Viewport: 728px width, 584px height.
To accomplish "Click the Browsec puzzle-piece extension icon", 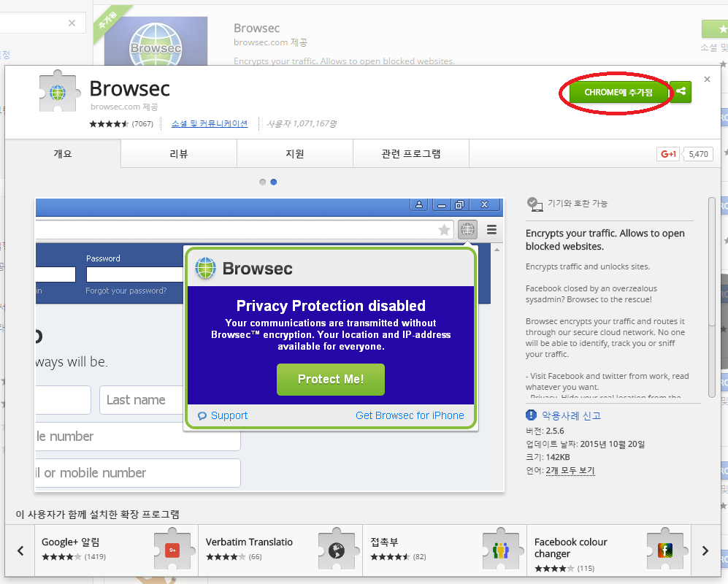I will coord(58,91).
